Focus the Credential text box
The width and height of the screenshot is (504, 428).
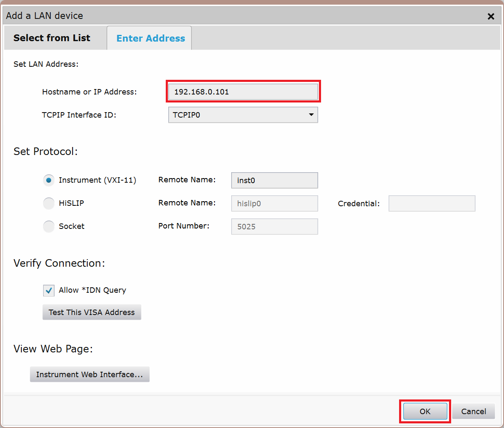pyautogui.click(x=431, y=204)
